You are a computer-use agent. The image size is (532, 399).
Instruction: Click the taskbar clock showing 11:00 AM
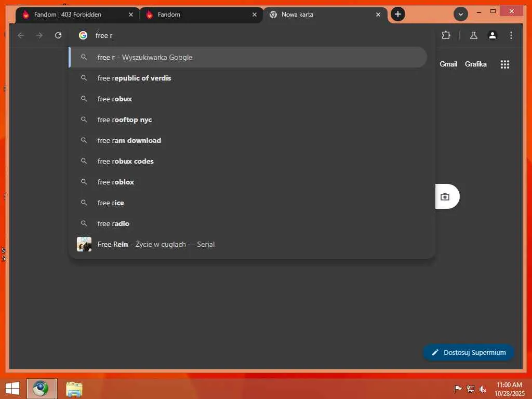(509, 389)
